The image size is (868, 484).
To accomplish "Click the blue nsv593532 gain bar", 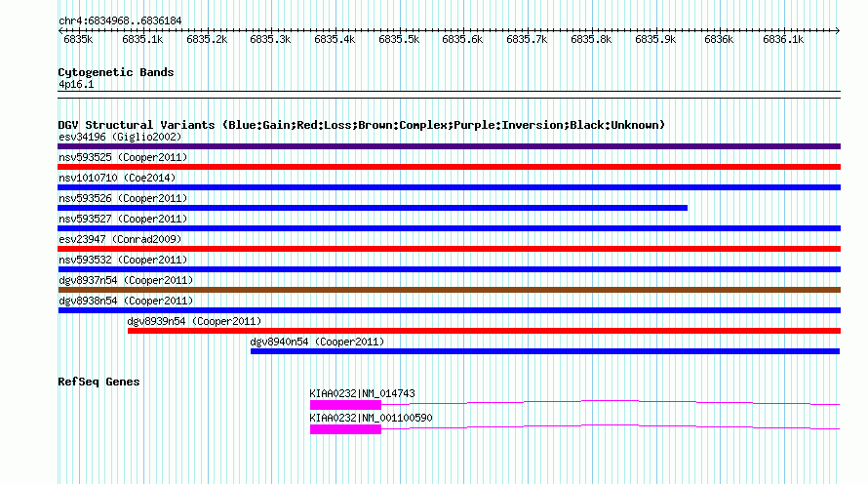I will click(x=449, y=269).
